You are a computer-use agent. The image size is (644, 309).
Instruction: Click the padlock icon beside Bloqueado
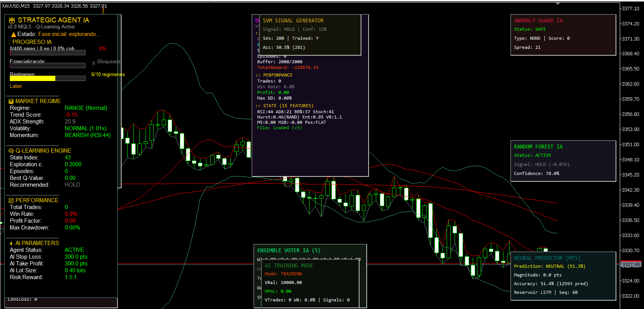[x=94, y=63]
